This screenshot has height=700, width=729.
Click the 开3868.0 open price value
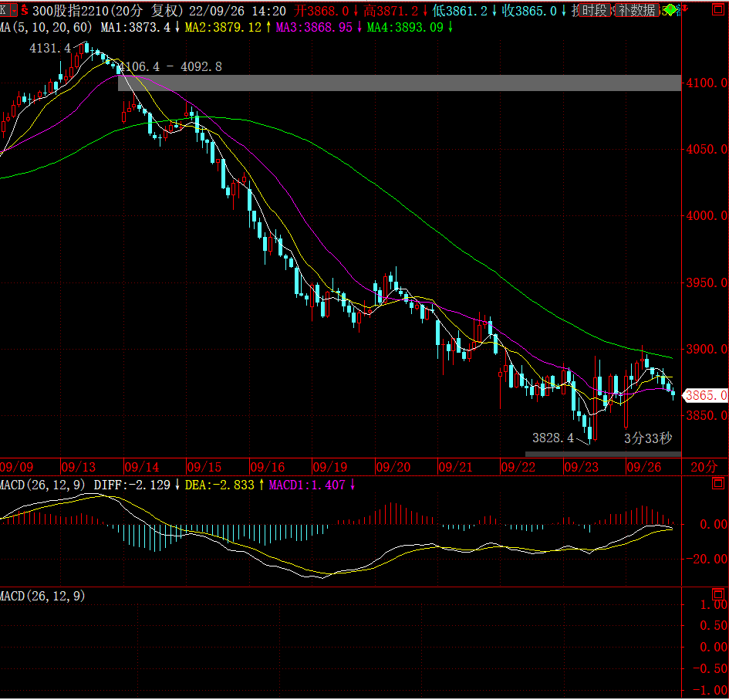click(321, 11)
